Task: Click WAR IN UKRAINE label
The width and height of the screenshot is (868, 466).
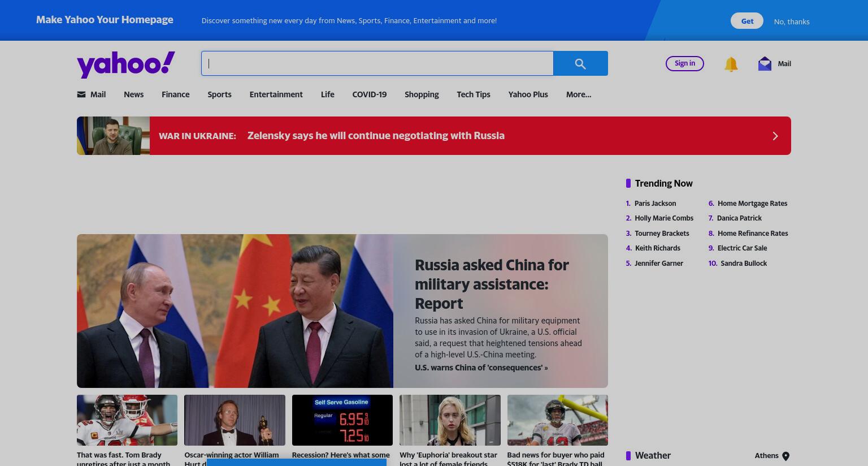Action: coord(197,136)
